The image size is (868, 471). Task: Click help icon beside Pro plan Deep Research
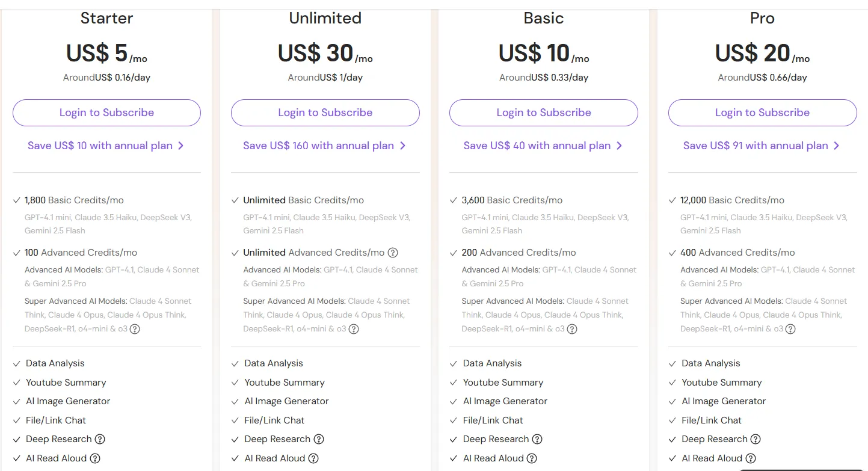point(756,439)
